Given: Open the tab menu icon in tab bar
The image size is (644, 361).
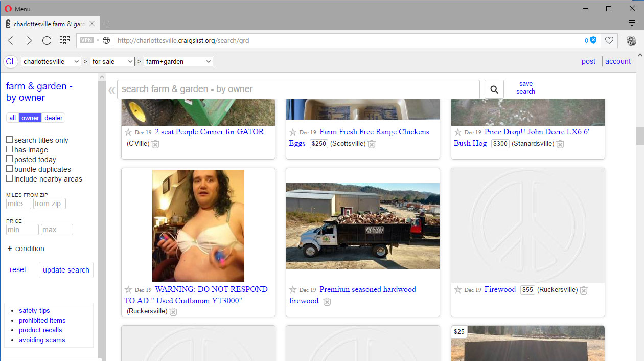Looking at the screenshot, I should (x=632, y=24).
